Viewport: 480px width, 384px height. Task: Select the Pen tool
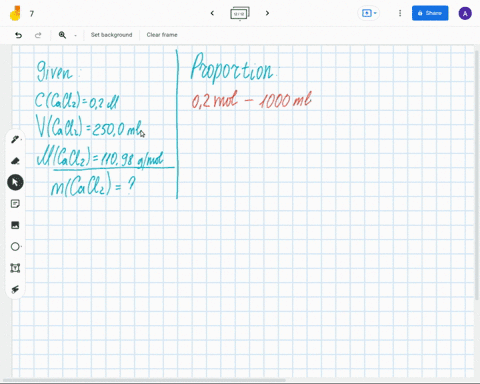[x=15, y=139]
